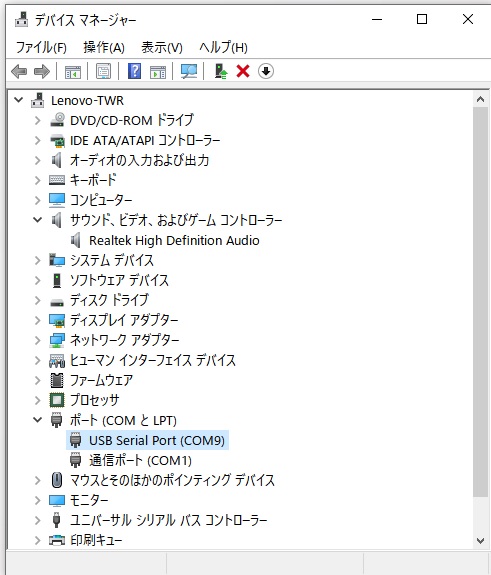Click the red X Uninstall device icon

click(x=243, y=71)
